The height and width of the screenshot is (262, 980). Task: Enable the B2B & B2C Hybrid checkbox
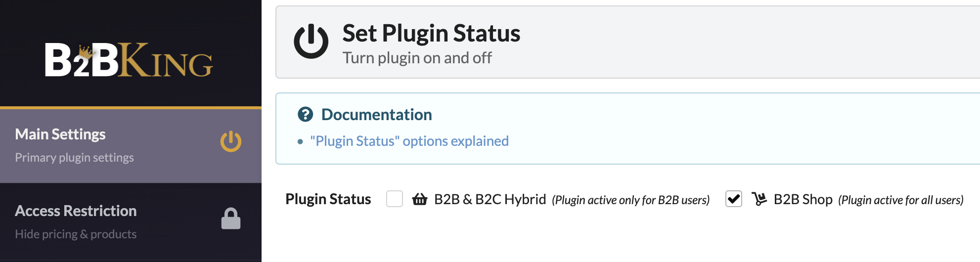coord(395,199)
